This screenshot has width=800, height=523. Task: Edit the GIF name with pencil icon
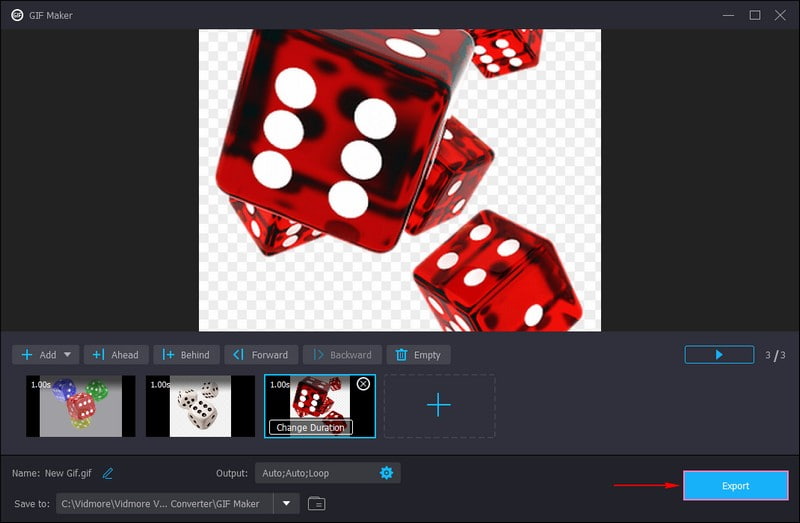(108, 473)
